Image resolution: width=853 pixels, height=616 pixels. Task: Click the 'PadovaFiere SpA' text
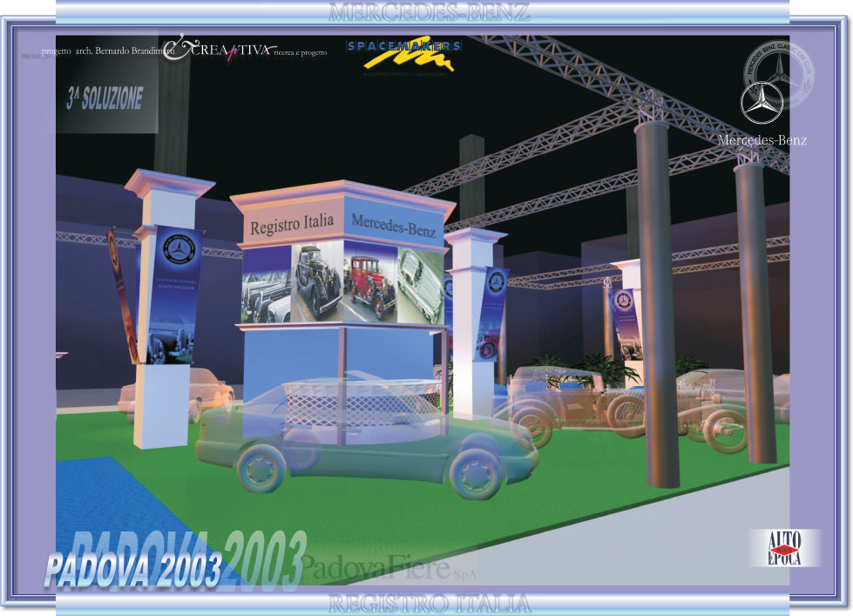(388, 567)
